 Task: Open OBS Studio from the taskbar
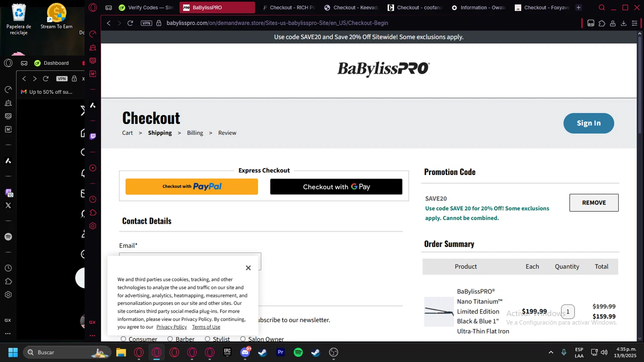point(334,353)
